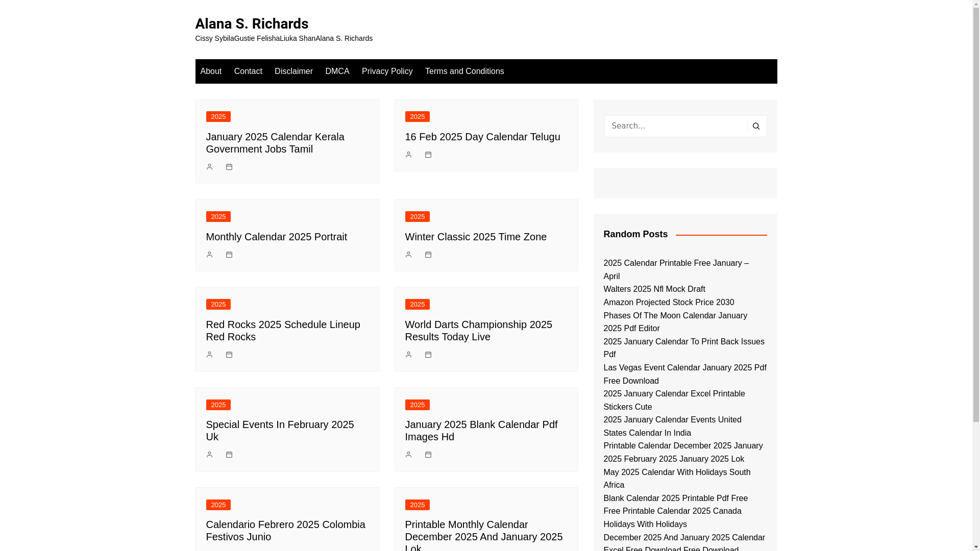Open 2025 January Calendar Excel Printable Stickers link
Viewport: 980px width, 551px height.
pos(674,400)
